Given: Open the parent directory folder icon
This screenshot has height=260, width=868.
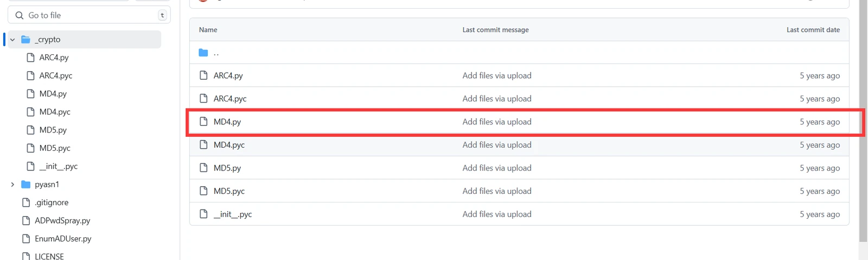Looking at the screenshot, I should [203, 53].
